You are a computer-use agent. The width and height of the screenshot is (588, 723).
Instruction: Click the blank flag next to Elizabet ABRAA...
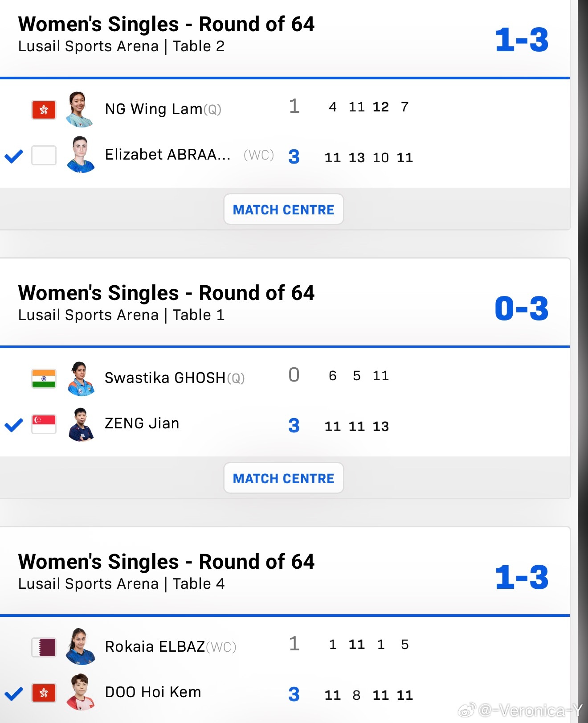coord(44,156)
